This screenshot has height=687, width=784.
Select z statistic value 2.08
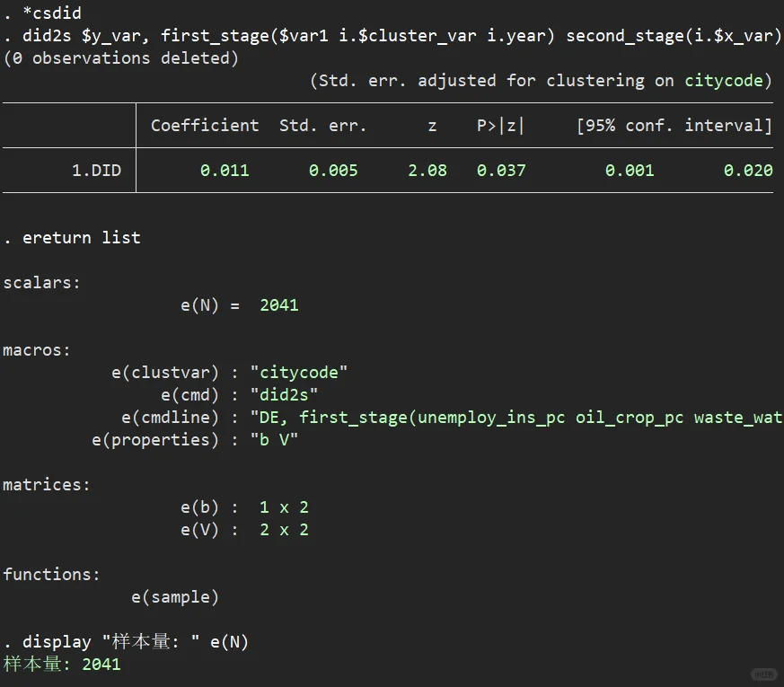427,171
